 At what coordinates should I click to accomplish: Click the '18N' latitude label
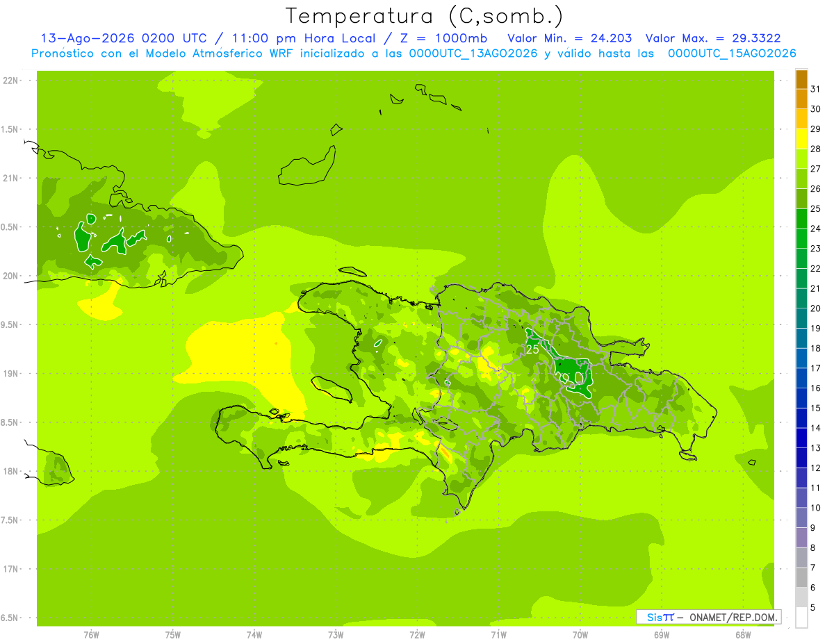[x=10, y=472]
